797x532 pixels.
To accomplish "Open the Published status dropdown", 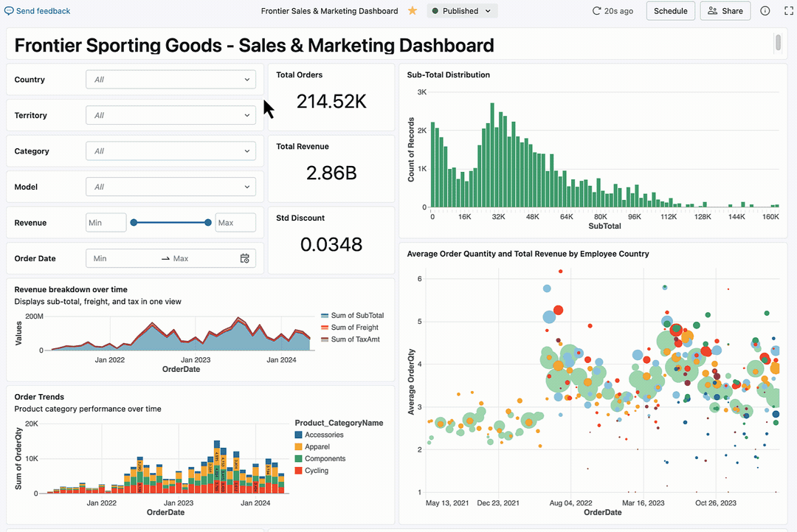I will pyautogui.click(x=462, y=11).
